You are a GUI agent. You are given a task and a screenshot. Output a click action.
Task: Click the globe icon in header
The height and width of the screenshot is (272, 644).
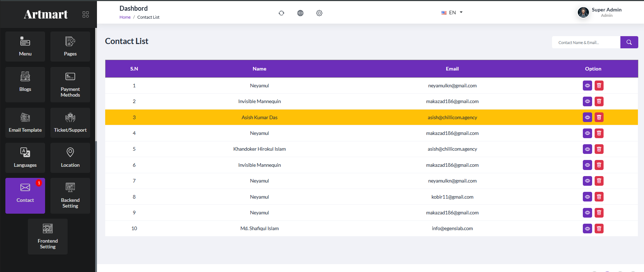(300, 13)
